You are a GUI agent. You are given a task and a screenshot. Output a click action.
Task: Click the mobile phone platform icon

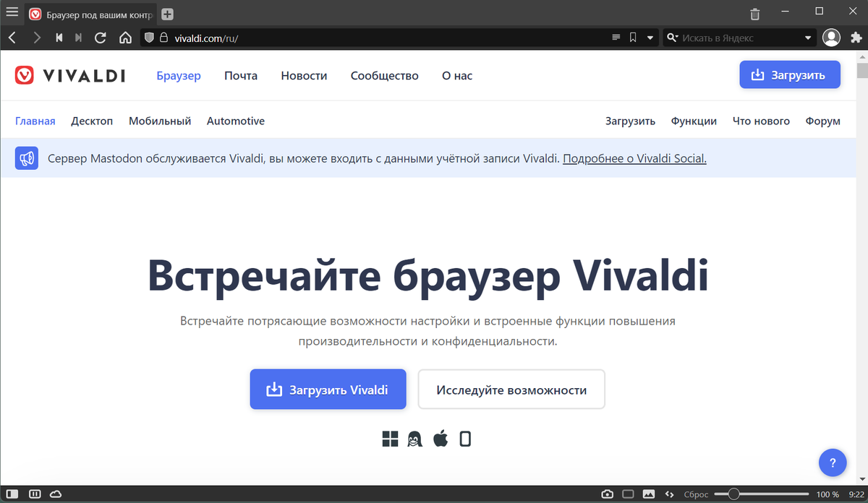465,439
